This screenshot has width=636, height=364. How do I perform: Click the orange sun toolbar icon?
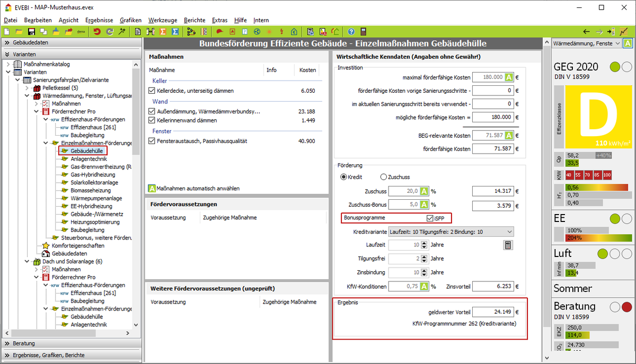click(270, 32)
